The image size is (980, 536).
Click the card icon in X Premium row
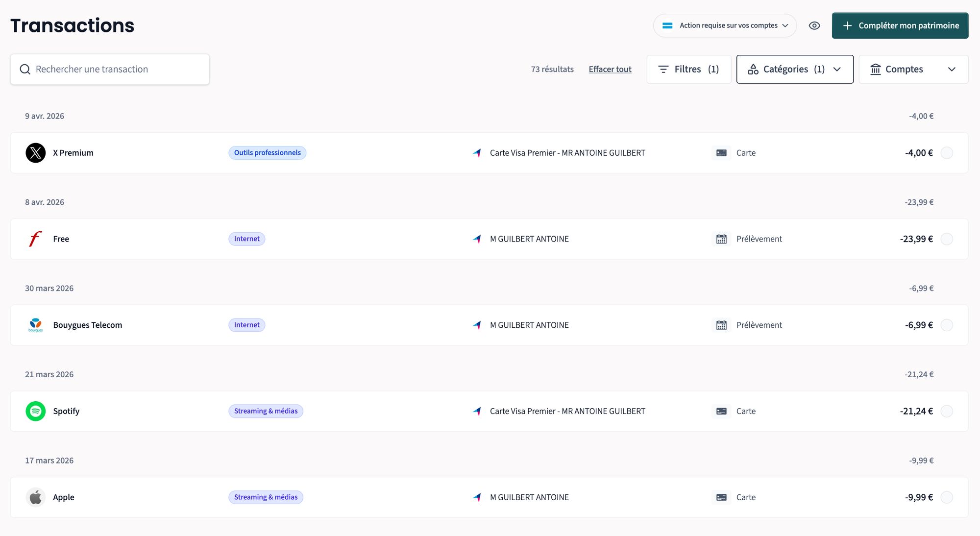point(721,153)
